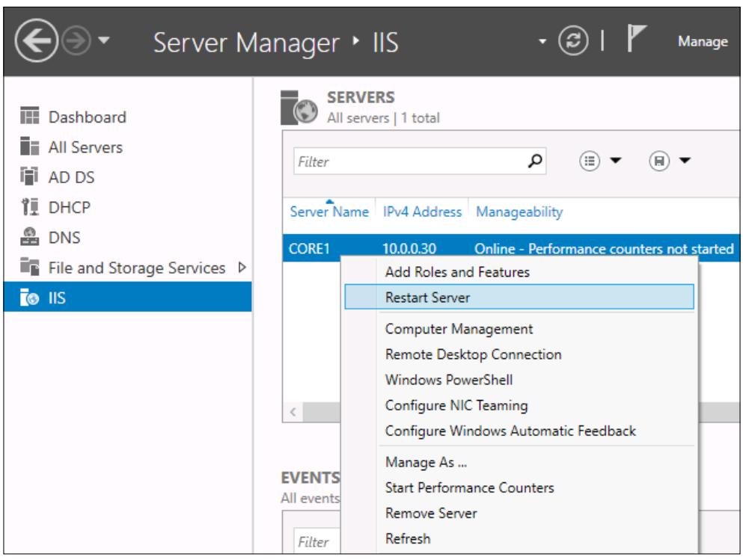Click the search magnifier in Servers filter
743x560 pixels.
pyautogui.click(x=535, y=161)
